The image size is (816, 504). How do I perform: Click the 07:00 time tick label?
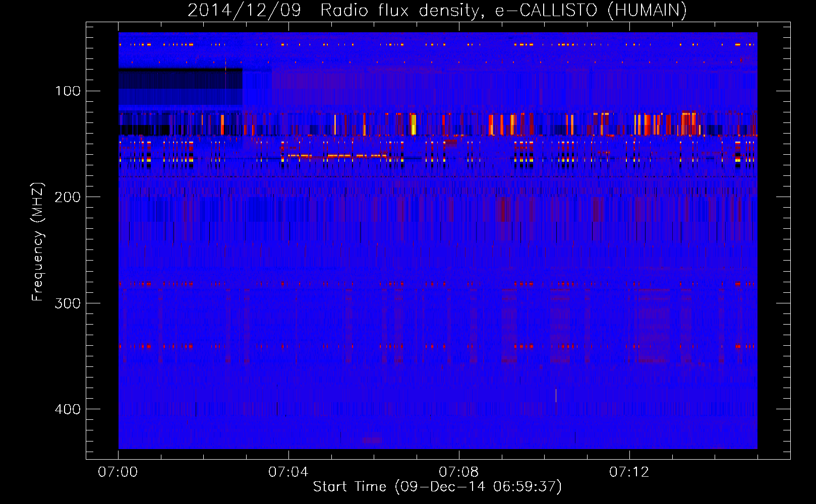(118, 472)
